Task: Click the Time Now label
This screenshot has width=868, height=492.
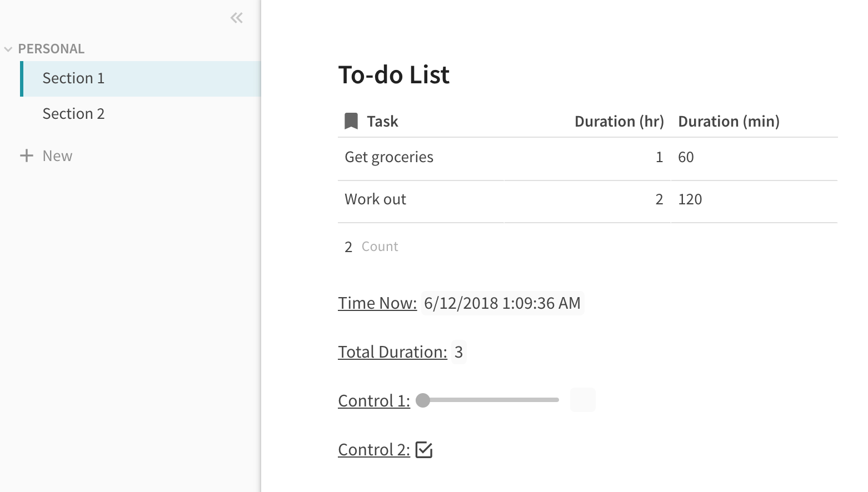Action: (377, 303)
